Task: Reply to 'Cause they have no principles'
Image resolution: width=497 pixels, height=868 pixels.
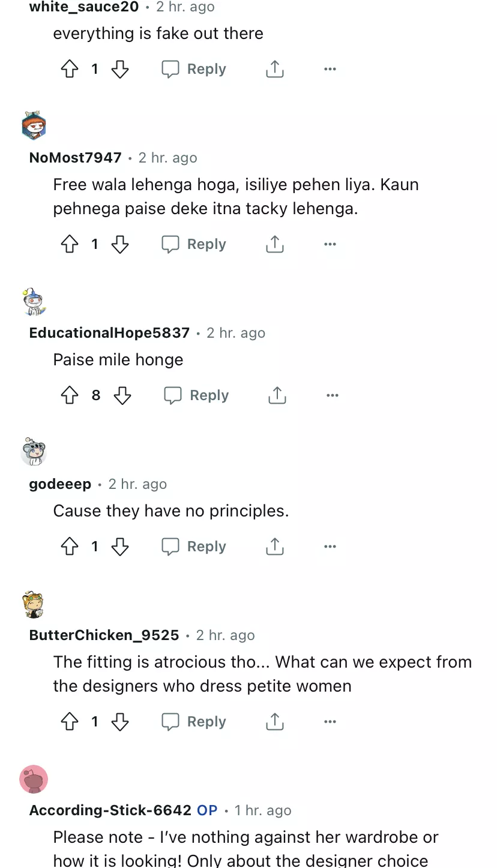Action: (194, 547)
